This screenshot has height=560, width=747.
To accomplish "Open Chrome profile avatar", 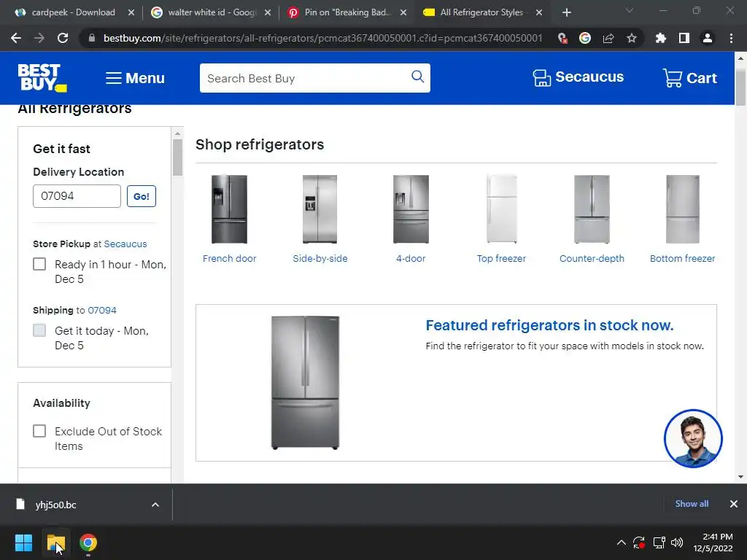I will pyautogui.click(x=708, y=38).
